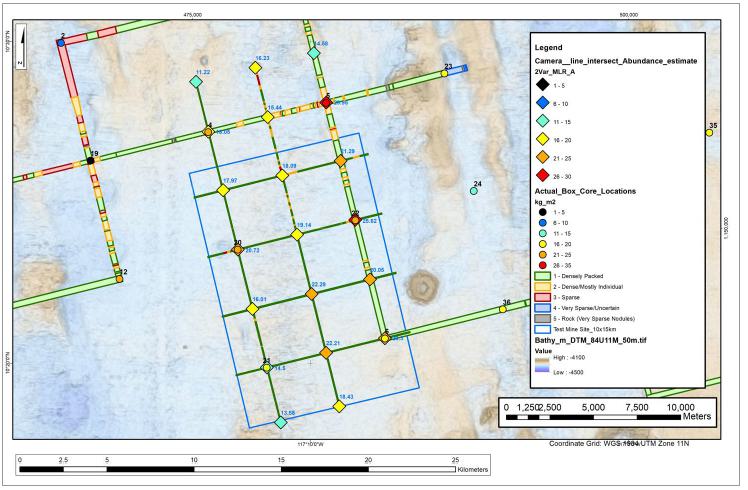Screen dimensions: 748x490
Task: Select the orange diamond marker labeled 21.29
Action: click(341, 160)
